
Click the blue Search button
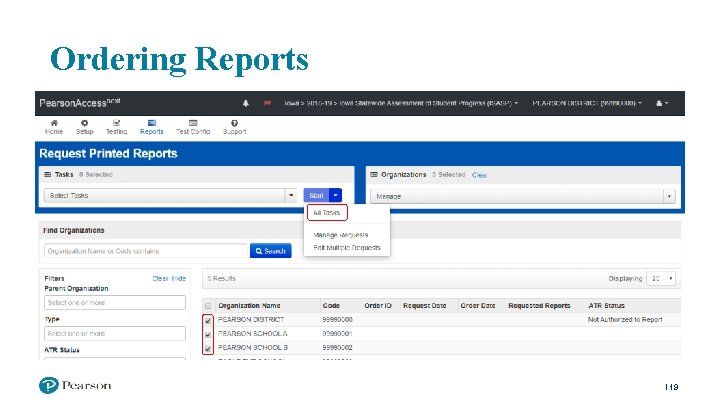pos(270,251)
